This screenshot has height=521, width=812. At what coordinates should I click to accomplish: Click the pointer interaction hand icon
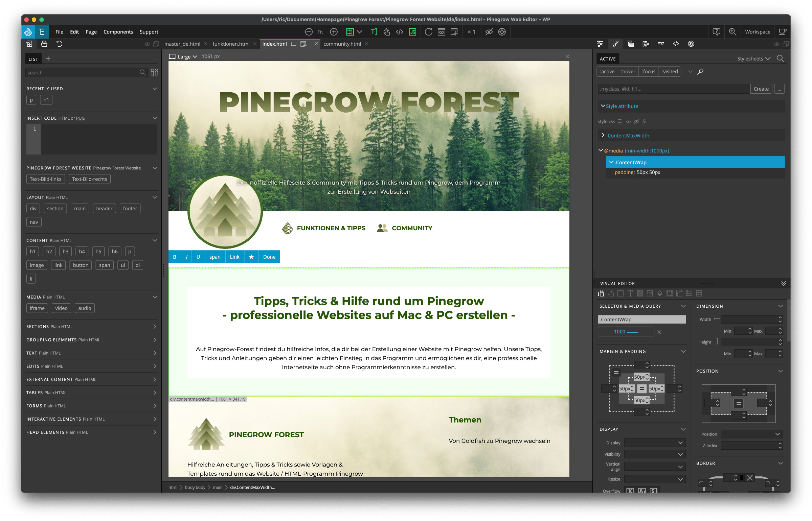[x=386, y=32]
